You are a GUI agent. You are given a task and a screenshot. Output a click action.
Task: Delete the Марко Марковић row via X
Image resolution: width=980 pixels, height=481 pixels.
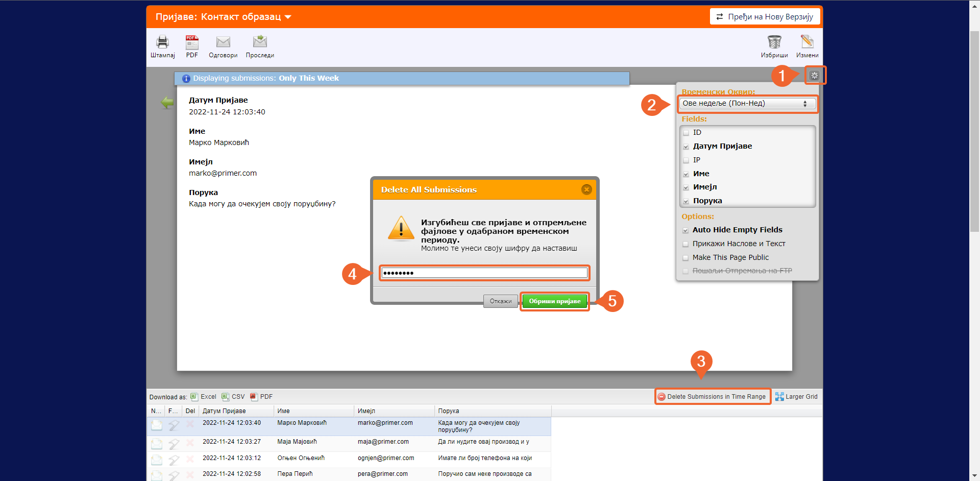(x=190, y=424)
